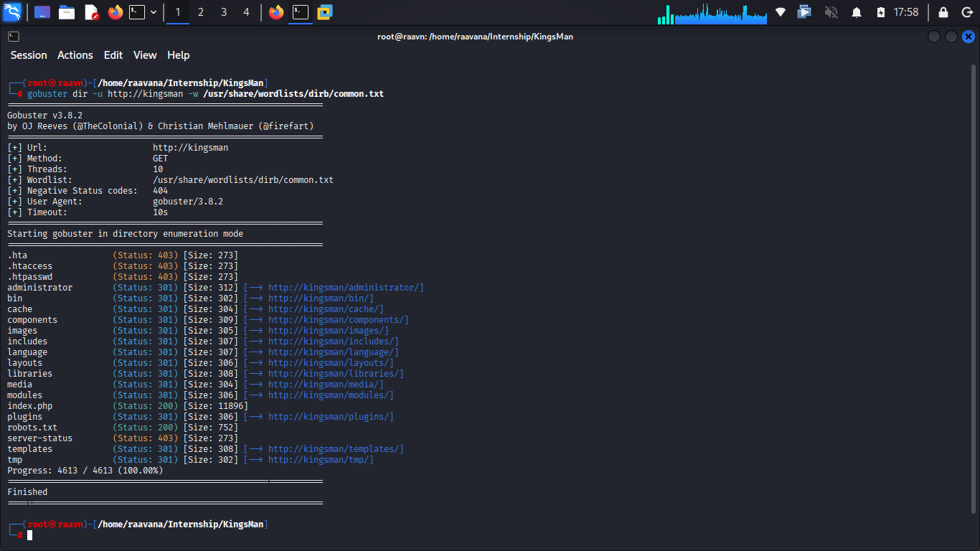Switch to workspace 3
The width and height of the screenshot is (980, 551).
224,12
